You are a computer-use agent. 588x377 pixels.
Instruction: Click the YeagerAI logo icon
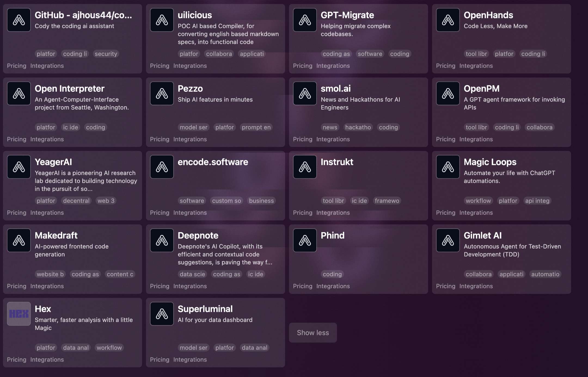point(19,167)
